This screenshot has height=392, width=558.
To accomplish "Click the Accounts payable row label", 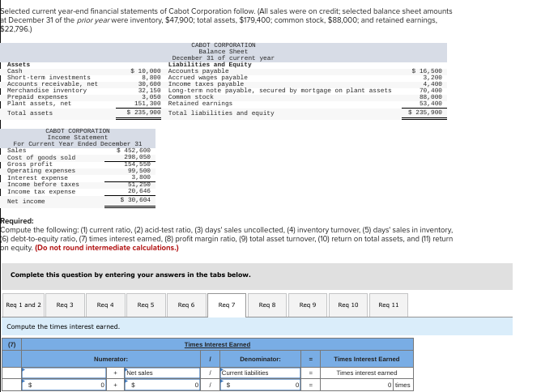I will 198,70.
